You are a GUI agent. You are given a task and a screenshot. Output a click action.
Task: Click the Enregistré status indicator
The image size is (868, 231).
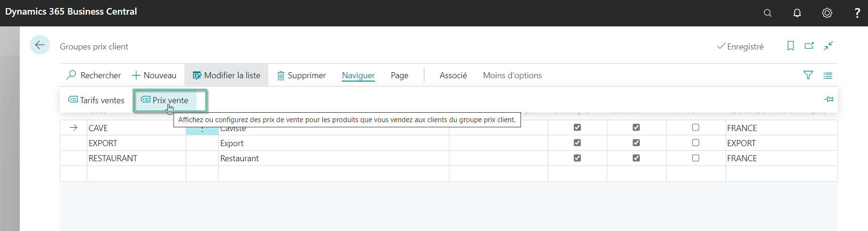(x=740, y=46)
